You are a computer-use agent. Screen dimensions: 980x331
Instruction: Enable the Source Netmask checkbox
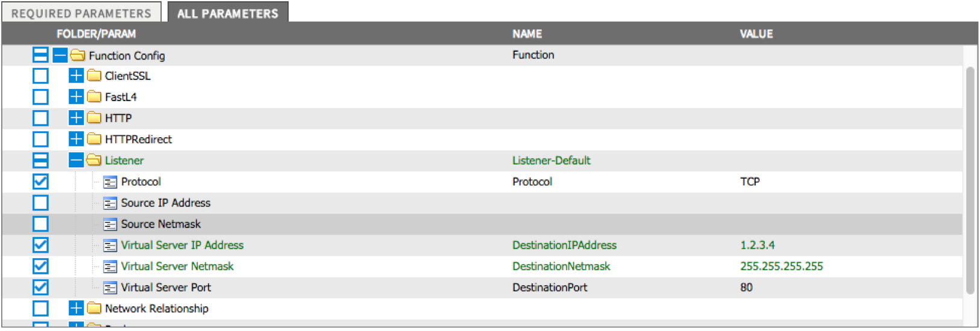40,224
